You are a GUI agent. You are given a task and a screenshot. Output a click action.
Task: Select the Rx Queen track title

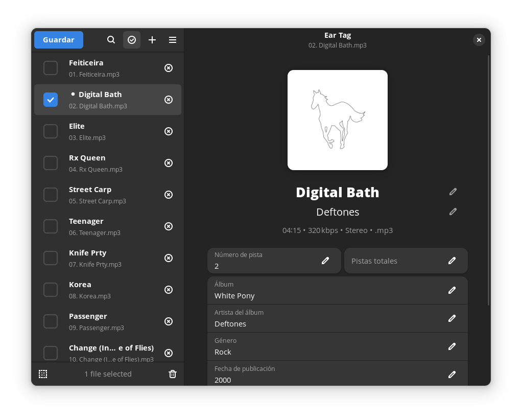pyautogui.click(x=87, y=158)
